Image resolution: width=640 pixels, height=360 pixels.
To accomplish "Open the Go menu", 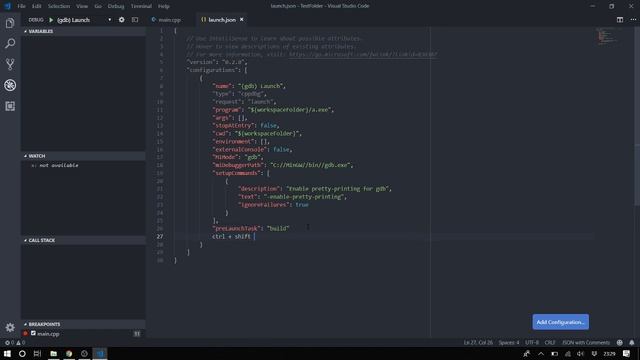I will click(98, 6).
